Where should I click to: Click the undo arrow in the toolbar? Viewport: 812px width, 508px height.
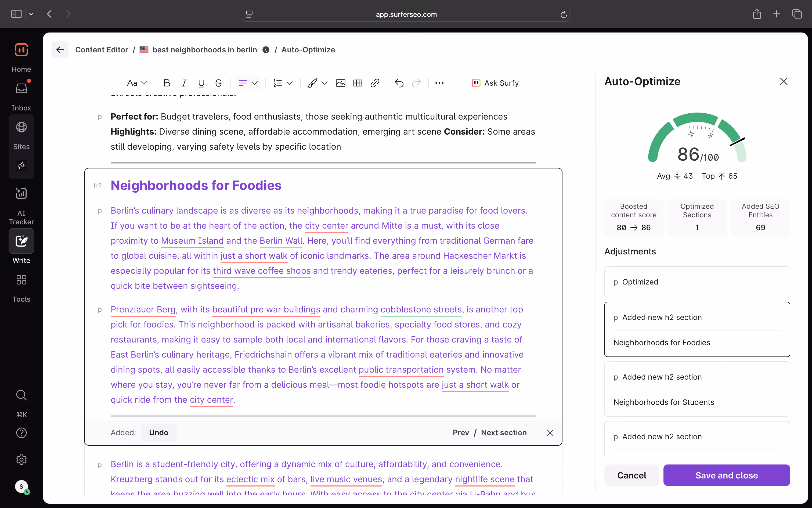click(x=399, y=83)
